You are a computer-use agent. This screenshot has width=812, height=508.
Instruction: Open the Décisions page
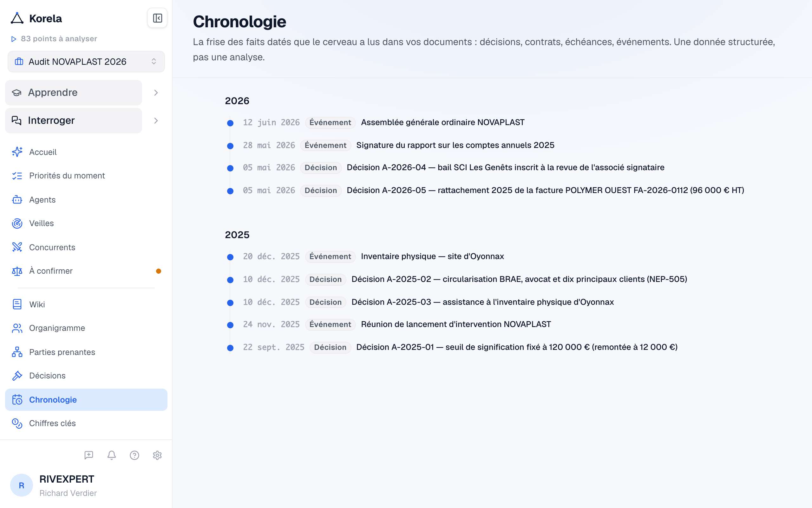(86, 376)
